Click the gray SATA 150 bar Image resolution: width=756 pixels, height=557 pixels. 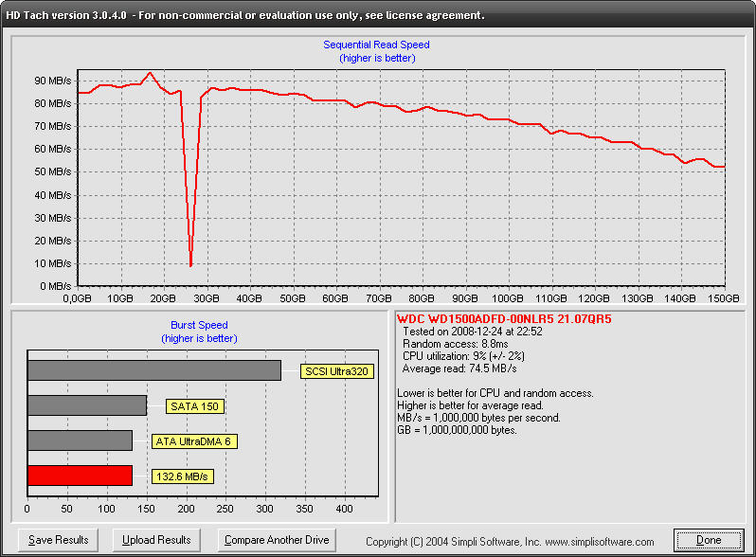click(x=87, y=405)
